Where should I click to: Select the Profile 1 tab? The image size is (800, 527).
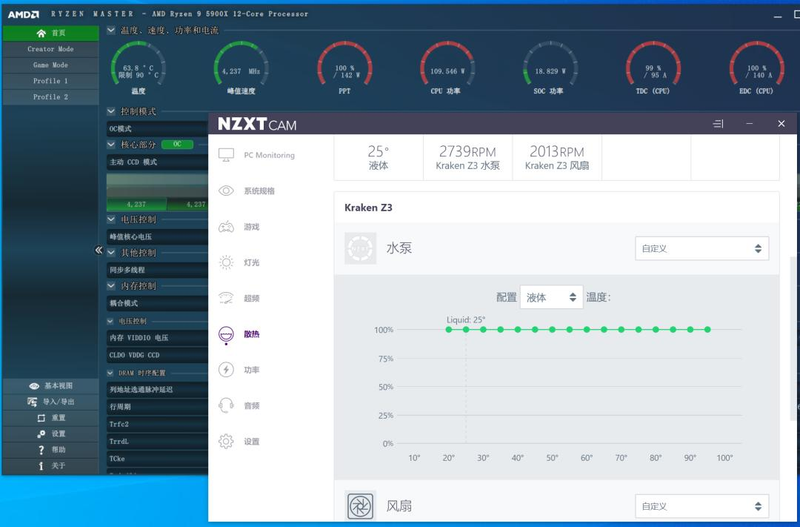pyautogui.click(x=50, y=81)
